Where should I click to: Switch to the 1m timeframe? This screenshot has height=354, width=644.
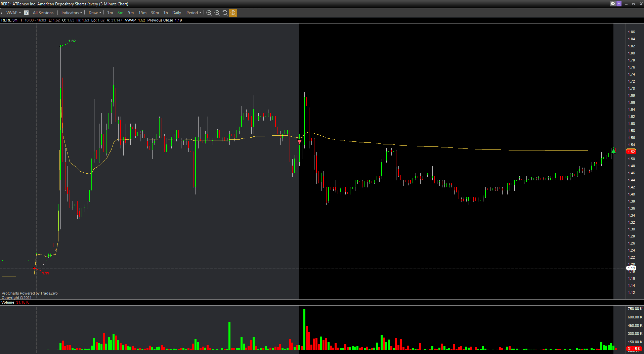(x=110, y=13)
